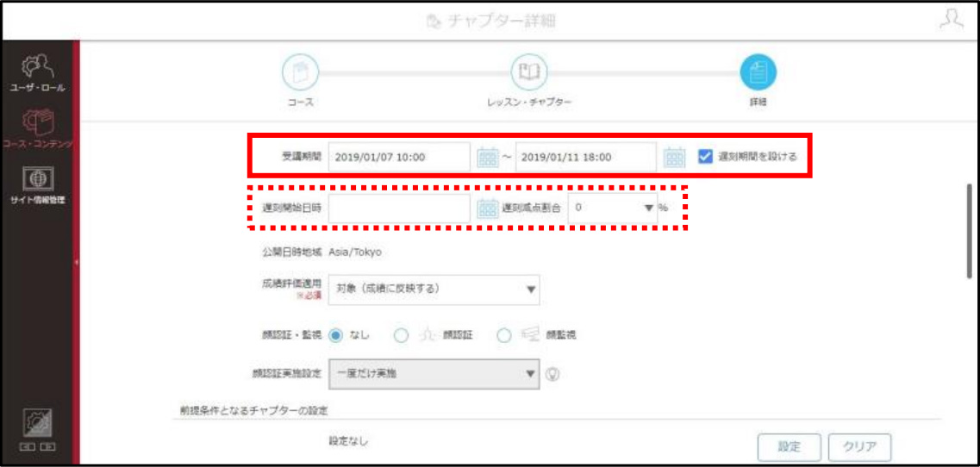Viewport: 980px width, 467px height.
Task: Click the 顔認証 face recognition icon
Action: [428, 335]
